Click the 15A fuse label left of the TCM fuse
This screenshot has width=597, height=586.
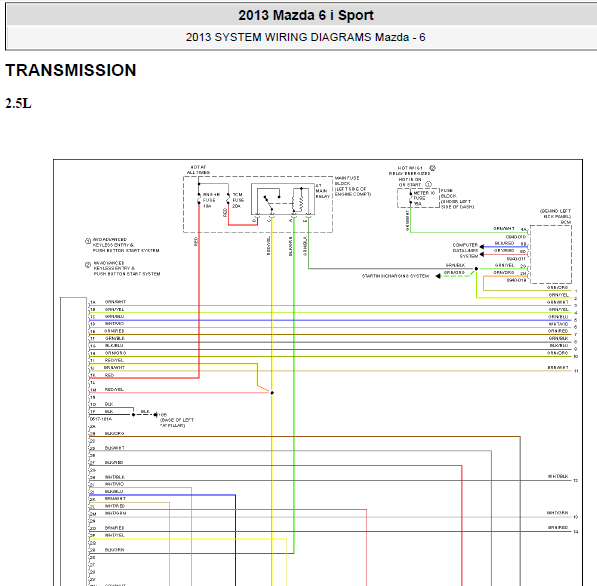pyautogui.click(x=211, y=200)
